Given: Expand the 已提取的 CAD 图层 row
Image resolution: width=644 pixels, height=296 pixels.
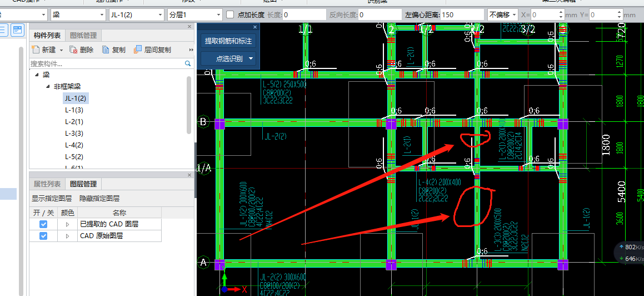Looking at the screenshot, I should [68, 224].
